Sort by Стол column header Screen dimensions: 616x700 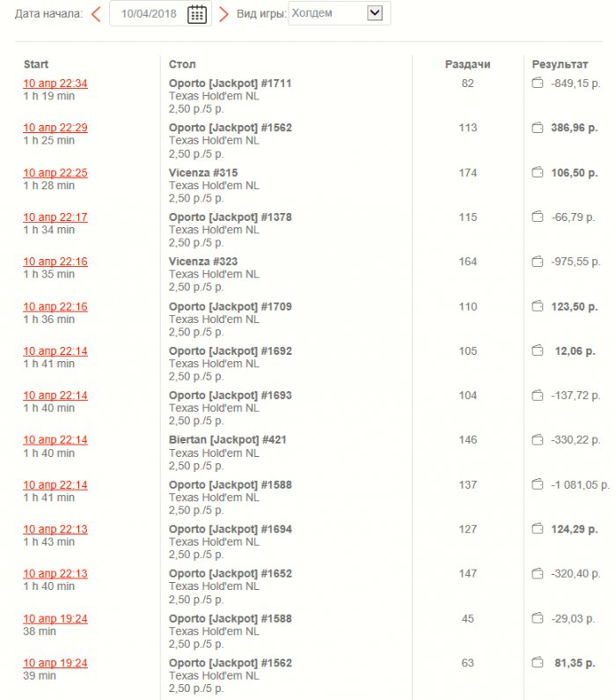pos(182,64)
